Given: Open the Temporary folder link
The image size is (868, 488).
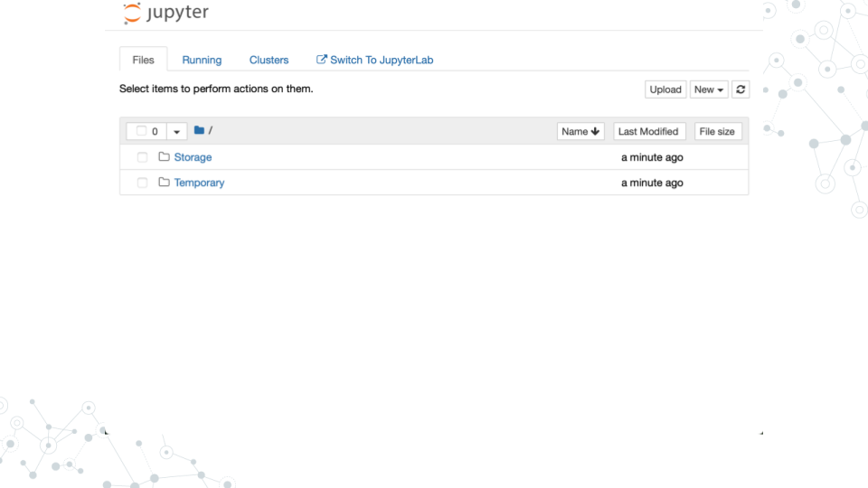Looking at the screenshot, I should pos(199,183).
